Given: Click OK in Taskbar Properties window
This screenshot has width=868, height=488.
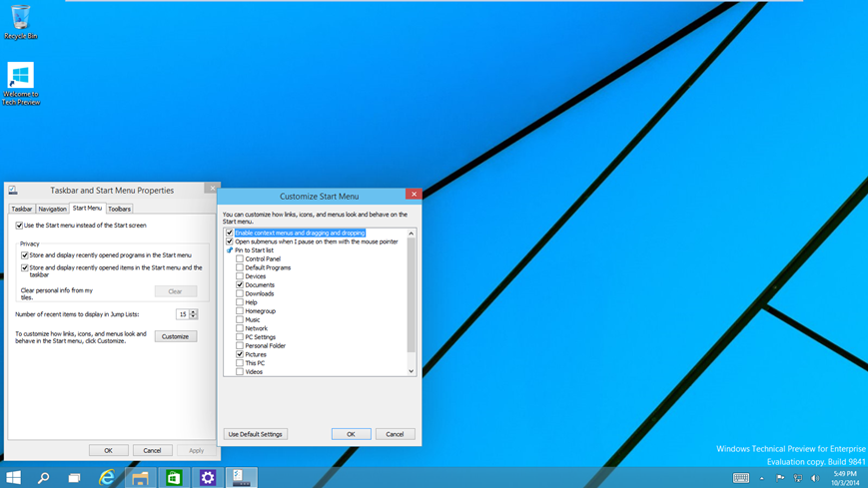Looking at the screenshot, I should coord(109,450).
